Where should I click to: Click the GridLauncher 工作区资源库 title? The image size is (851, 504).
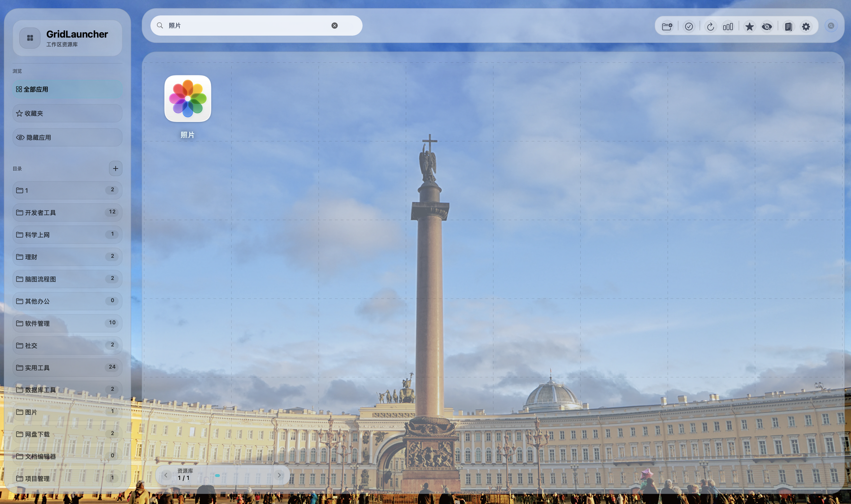click(77, 38)
